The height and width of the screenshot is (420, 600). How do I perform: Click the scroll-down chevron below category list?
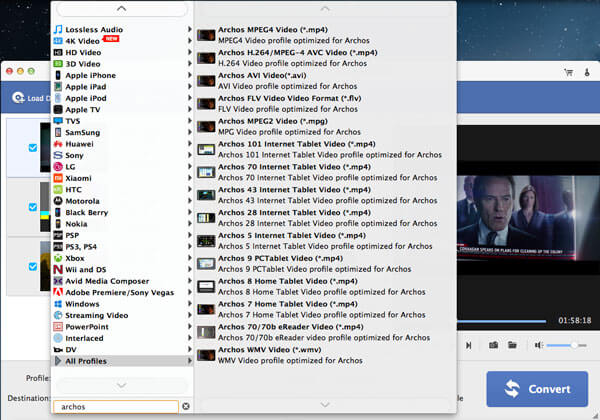pos(122,385)
